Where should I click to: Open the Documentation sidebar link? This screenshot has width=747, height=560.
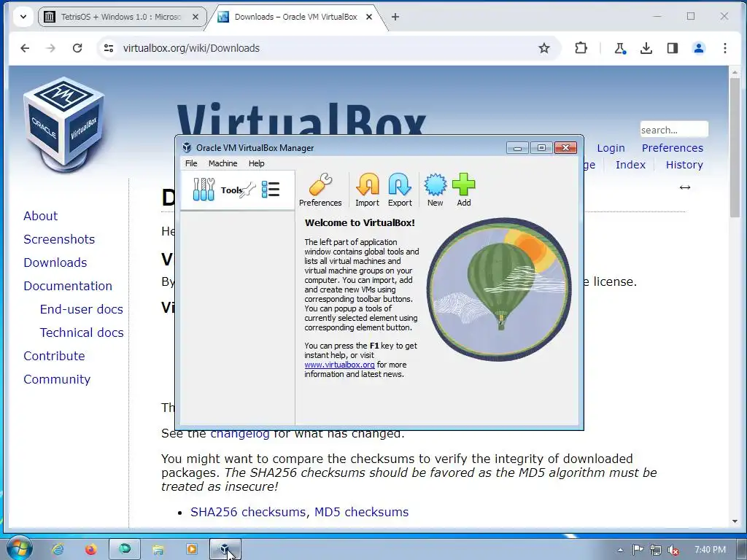[68, 286]
